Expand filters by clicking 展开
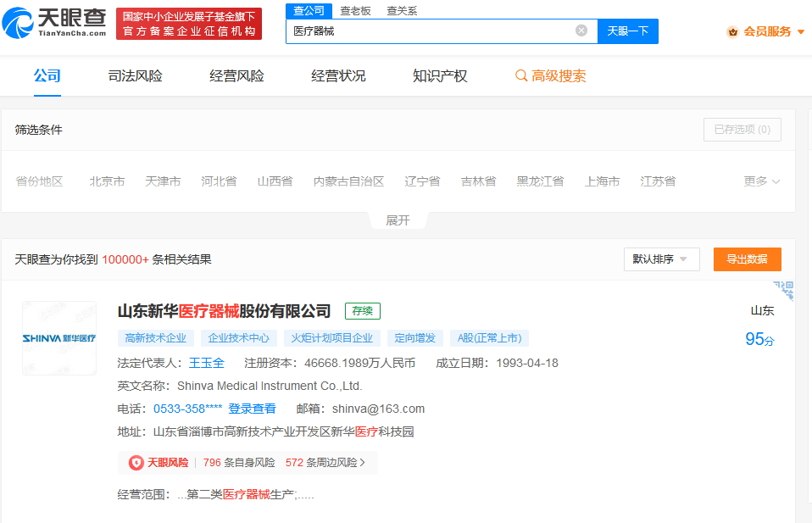This screenshot has width=812, height=523. click(x=398, y=219)
